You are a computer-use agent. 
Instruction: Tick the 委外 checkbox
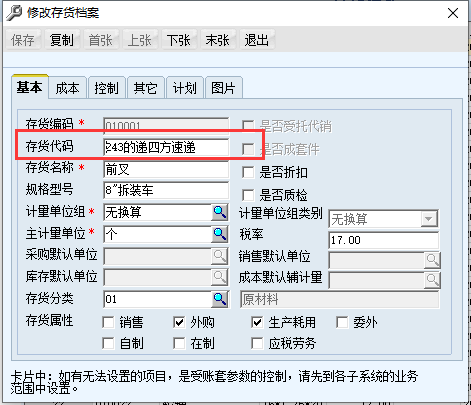click(x=342, y=322)
